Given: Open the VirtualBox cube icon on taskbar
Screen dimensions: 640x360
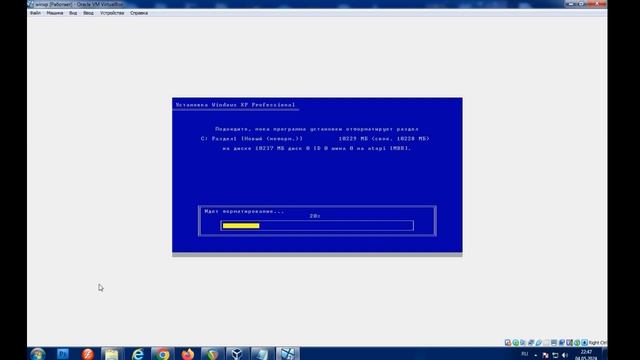Looking at the screenshot, I should 237,354.
